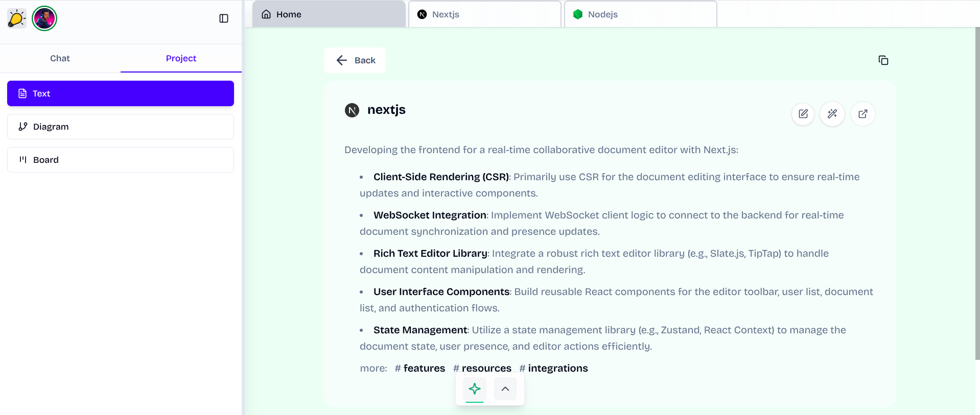
Task: Click 'Client-Side Rendering (CSR)' heading text
Action: pos(441,177)
